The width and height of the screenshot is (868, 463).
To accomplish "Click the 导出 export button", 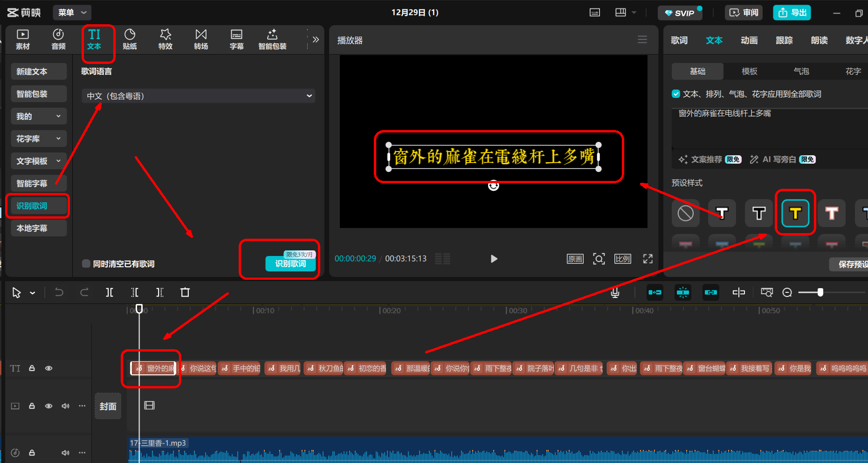I will [792, 13].
